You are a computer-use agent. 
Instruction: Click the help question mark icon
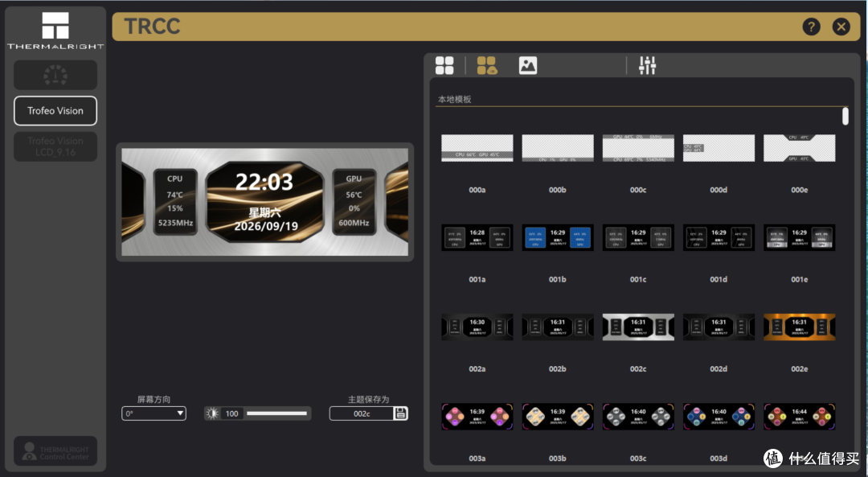click(811, 27)
